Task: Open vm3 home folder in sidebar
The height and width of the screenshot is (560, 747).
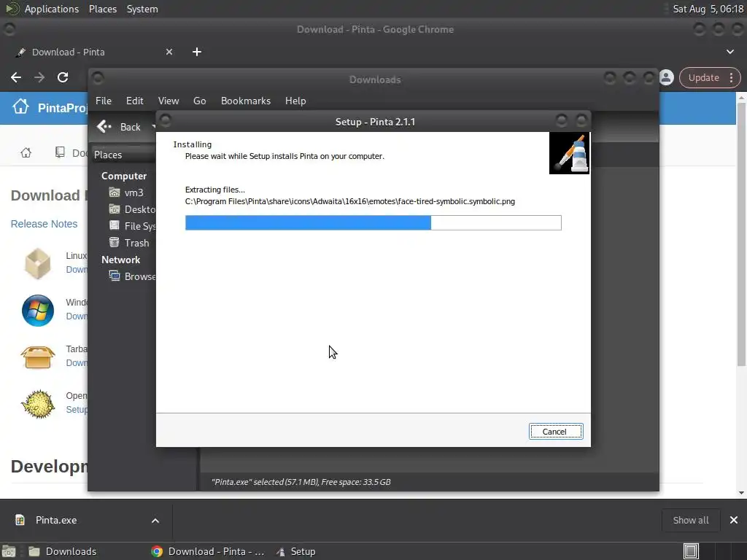Action: click(x=133, y=192)
